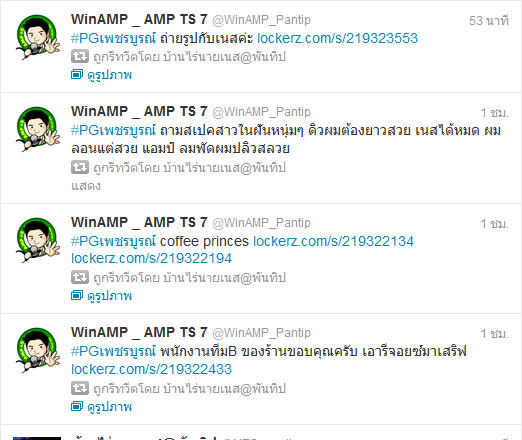Click the view-photo icon in the coffee princes tweet
This screenshot has width=522, height=440.
tap(77, 295)
